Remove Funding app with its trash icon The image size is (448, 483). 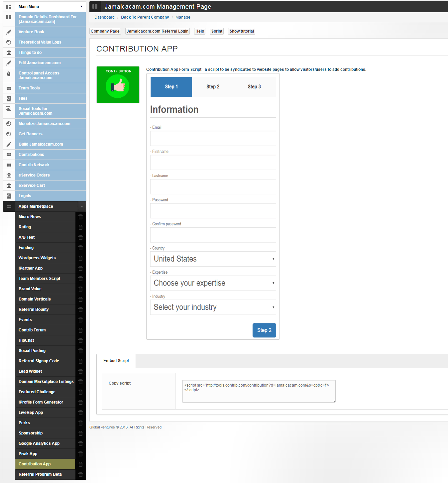pos(80,248)
